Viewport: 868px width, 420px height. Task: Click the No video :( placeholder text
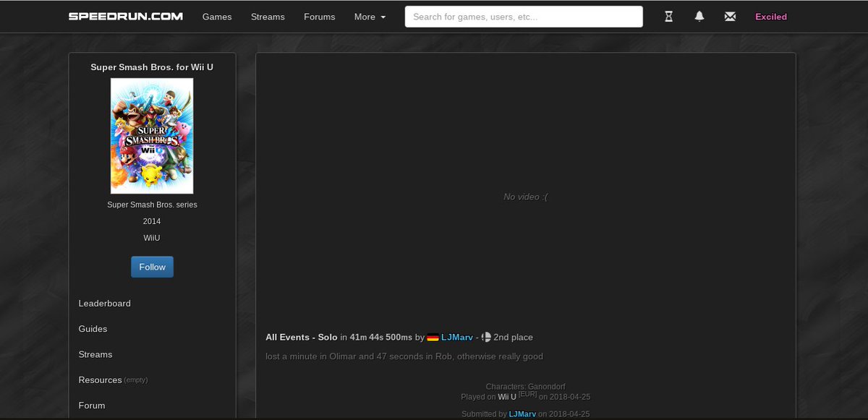tap(526, 197)
